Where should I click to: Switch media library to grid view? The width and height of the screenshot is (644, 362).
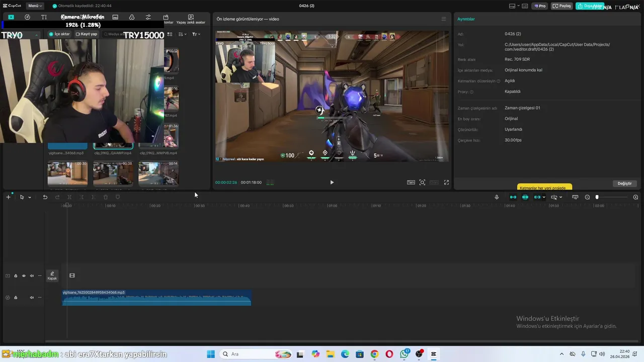pos(170,34)
